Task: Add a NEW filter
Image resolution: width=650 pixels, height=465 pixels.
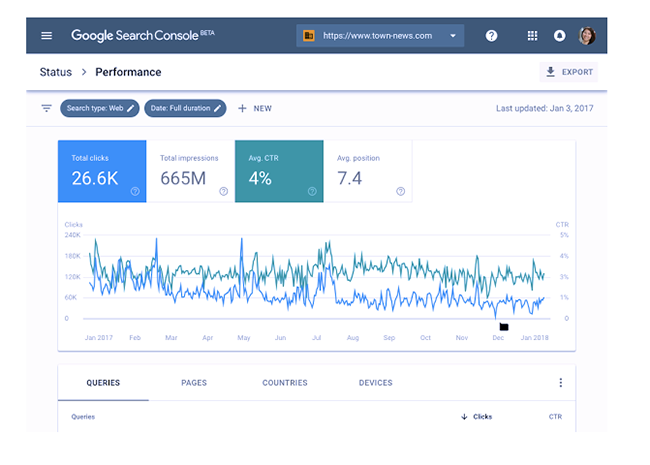Action: pyautogui.click(x=255, y=109)
